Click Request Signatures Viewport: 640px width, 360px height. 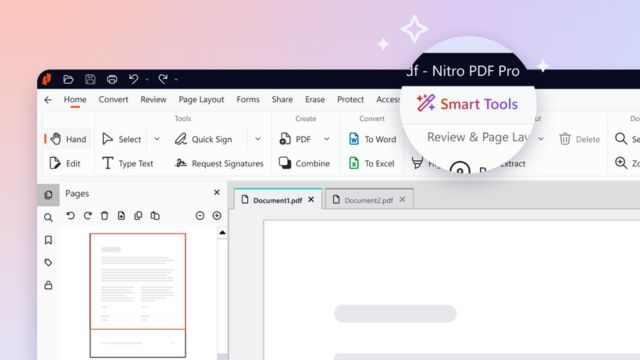click(219, 163)
